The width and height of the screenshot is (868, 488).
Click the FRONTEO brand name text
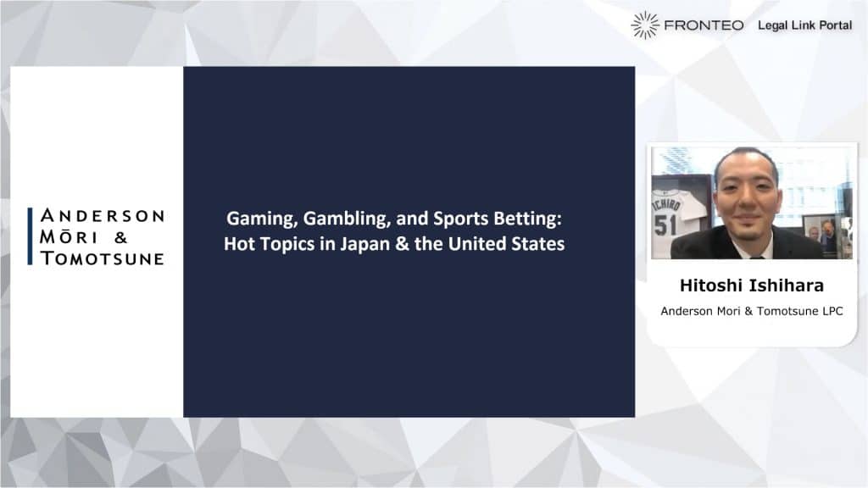[x=704, y=25]
